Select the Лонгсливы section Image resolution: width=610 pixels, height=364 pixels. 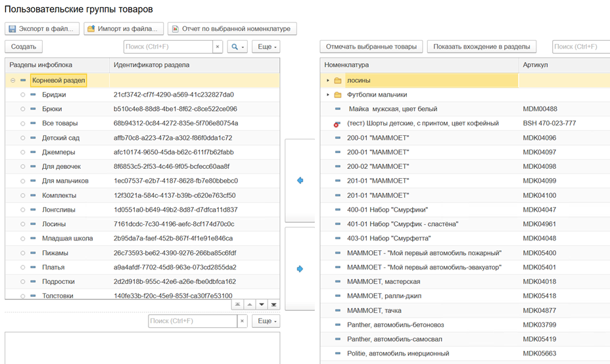click(x=59, y=210)
